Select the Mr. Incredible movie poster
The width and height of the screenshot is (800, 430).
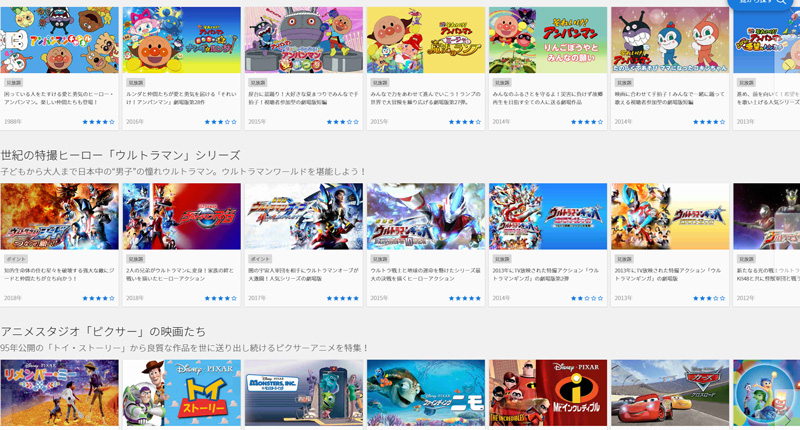point(548,393)
